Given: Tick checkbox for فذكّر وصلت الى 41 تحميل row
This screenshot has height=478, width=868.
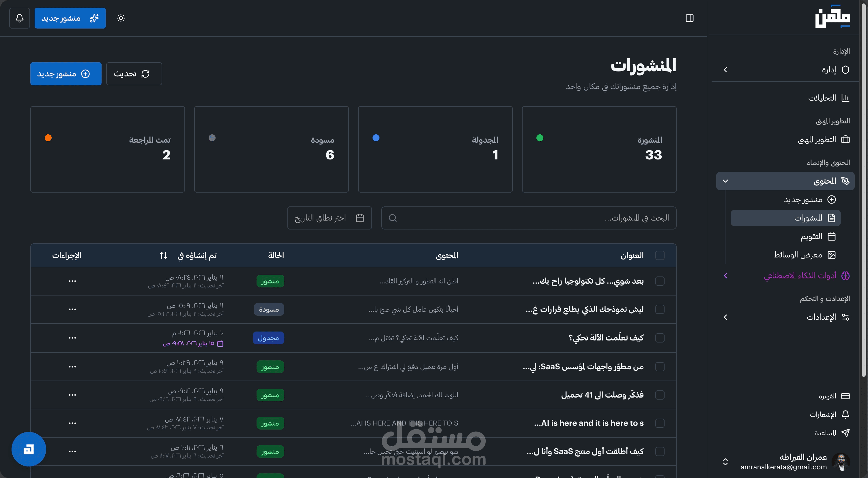Looking at the screenshot, I should click(x=660, y=395).
